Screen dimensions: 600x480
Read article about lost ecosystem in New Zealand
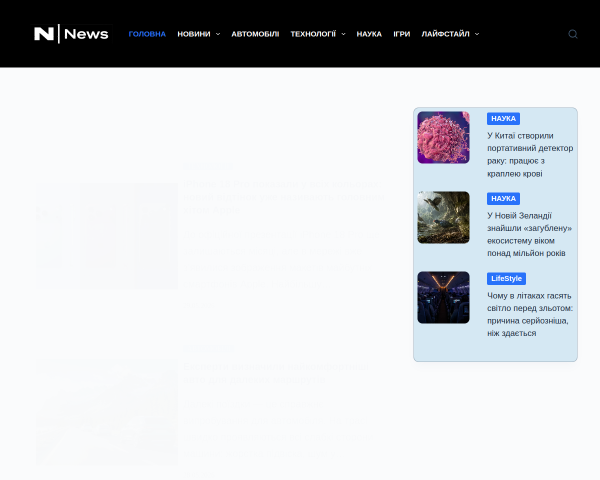pos(530,234)
